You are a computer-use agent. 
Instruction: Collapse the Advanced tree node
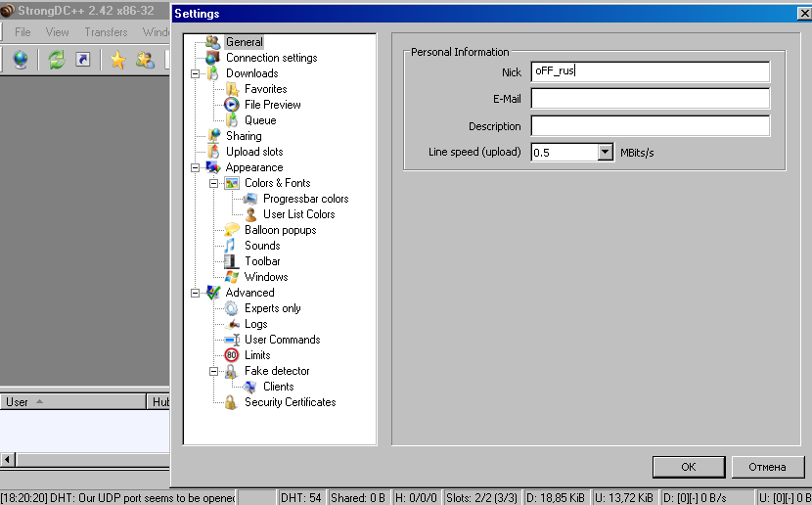coord(196,294)
